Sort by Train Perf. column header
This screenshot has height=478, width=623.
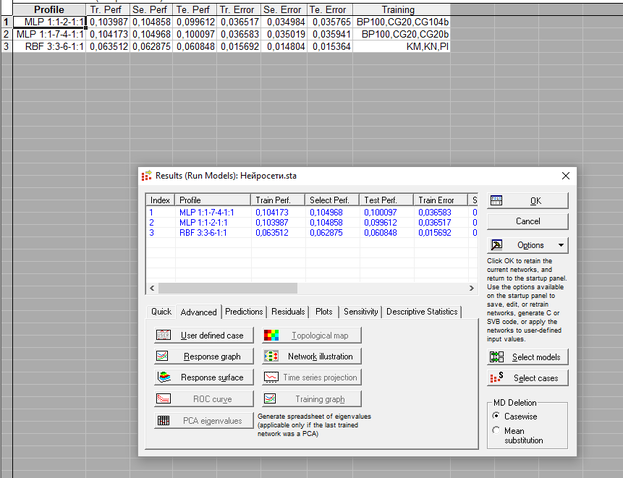276,199
